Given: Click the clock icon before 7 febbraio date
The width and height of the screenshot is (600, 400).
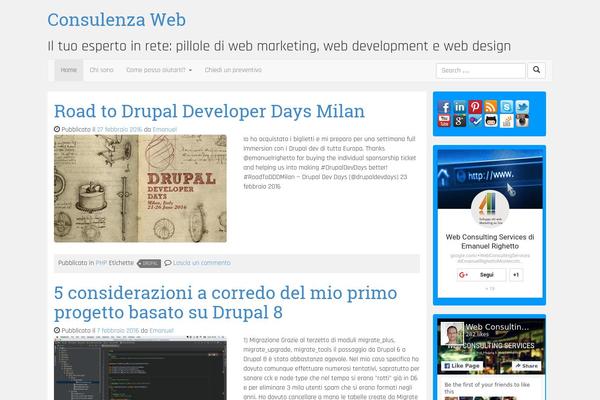Looking at the screenshot, I should coord(57,330).
